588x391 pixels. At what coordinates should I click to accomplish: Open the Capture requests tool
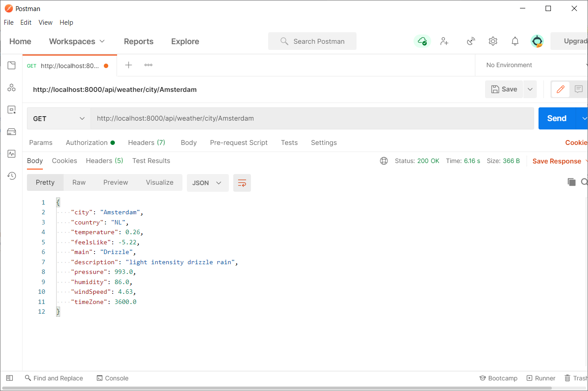pyautogui.click(x=470, y=41)
